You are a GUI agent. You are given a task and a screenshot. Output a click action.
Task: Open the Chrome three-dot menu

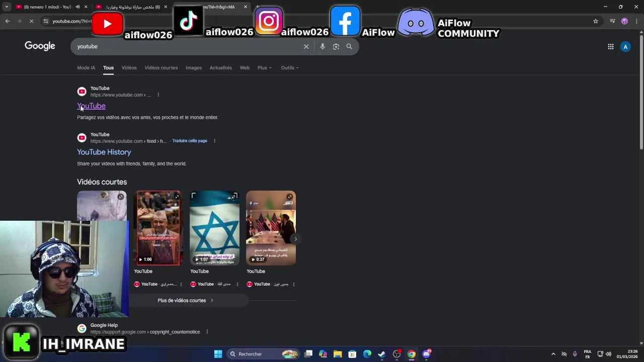click(636, 21)
